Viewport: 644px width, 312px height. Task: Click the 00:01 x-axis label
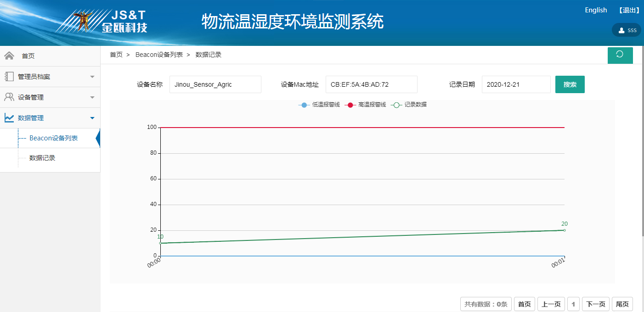[x=558, y=263]
